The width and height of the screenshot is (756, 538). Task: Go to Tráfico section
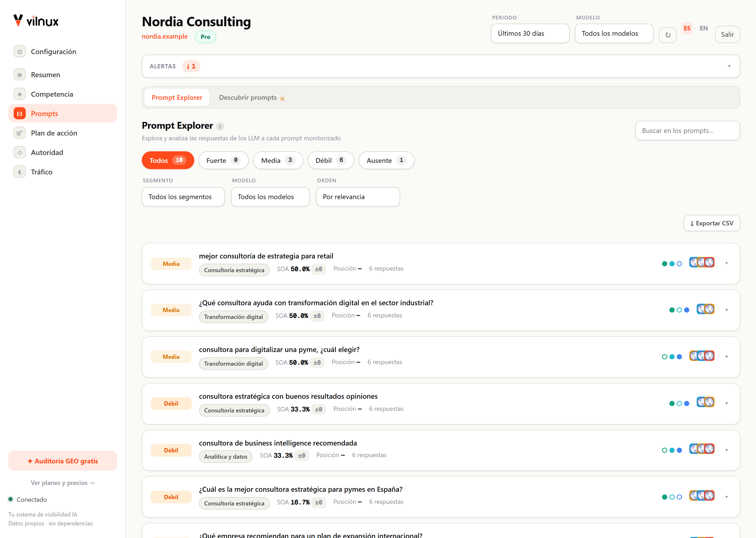click(62, 172)
